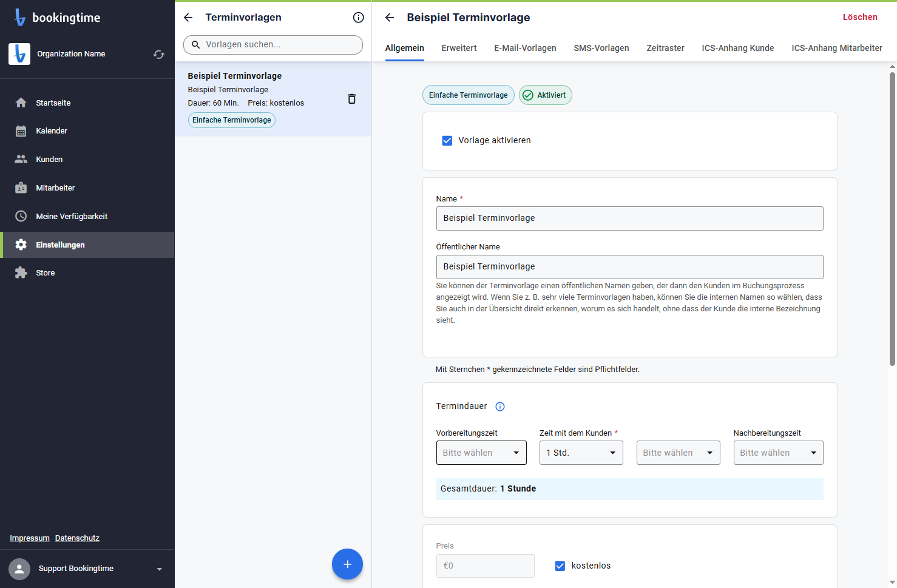Select the Allgemein tab
Image resolution: width=897 pixels, height=588 pixels.
405,48
